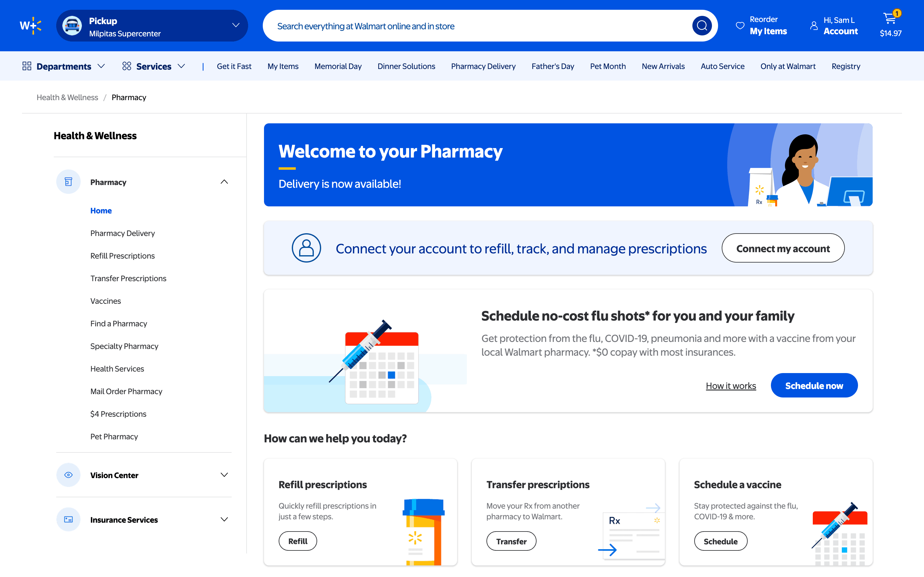
Task: Open the shopping cart icon
Action: click(890, 18)
